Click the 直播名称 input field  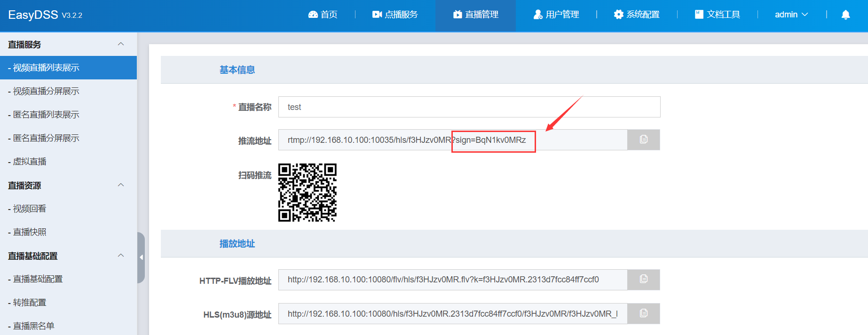pyautogui.click(x=469, y=107)
